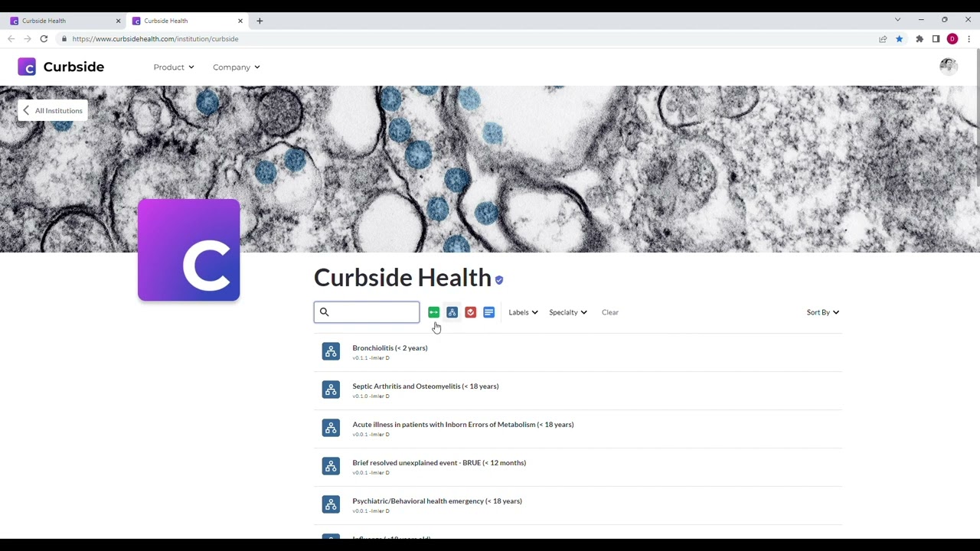Open Psychiatric/Behavioral health emergency pathway
The image size is (980, 551).
437,501
